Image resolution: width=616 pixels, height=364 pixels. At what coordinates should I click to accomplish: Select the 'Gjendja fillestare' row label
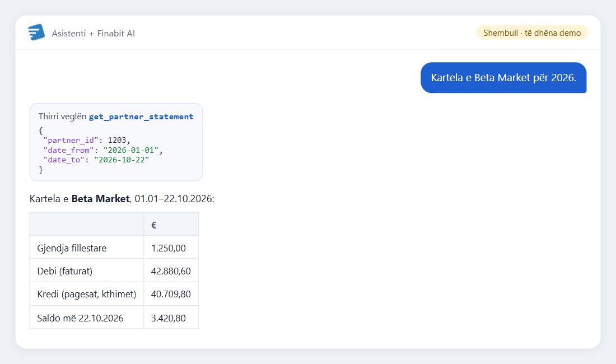pos(72,248)
